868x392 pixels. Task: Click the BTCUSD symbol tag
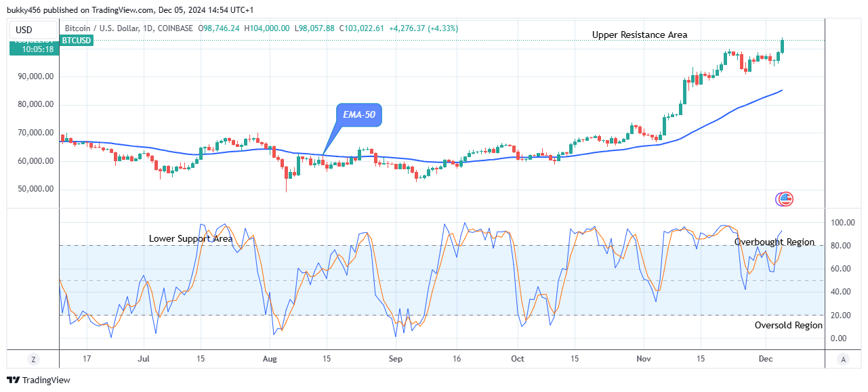pyautogui.click(x=77, y=40)
